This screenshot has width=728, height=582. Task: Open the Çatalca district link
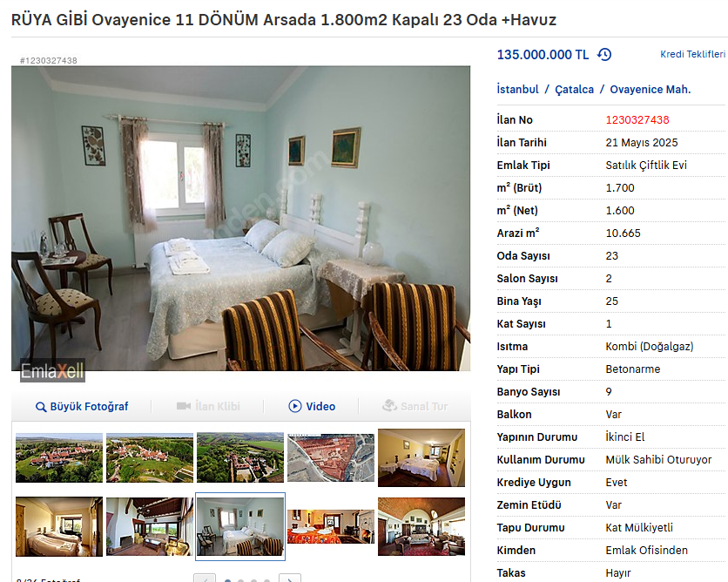(x=575, y=90)
